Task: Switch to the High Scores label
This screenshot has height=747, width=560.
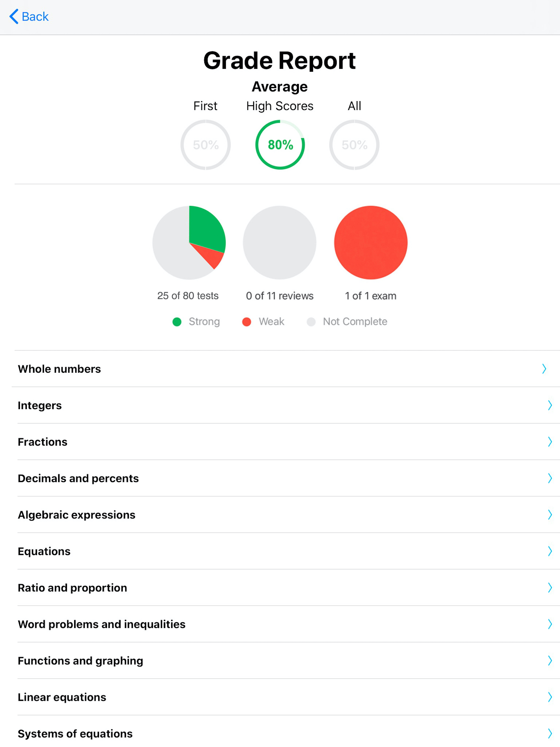Action: click(280, 106)
